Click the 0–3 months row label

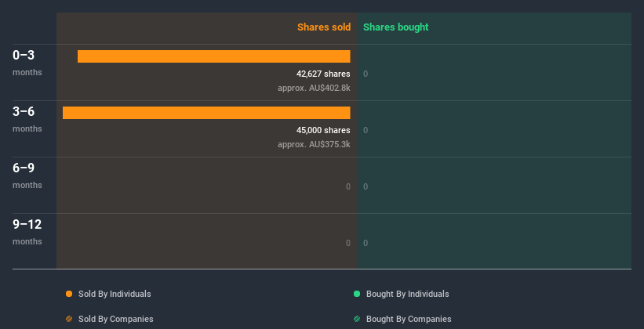tap(27, 63)
